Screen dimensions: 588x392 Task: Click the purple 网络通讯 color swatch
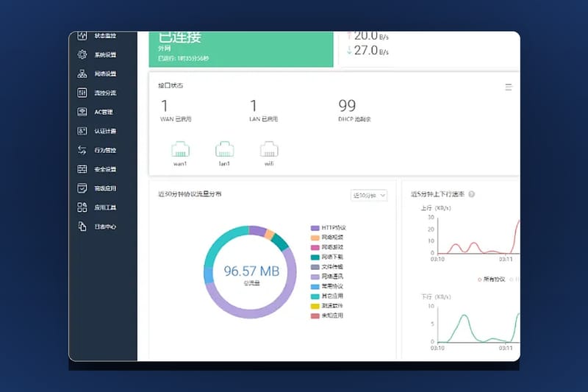pyautogui.click(x=315, y=277)
